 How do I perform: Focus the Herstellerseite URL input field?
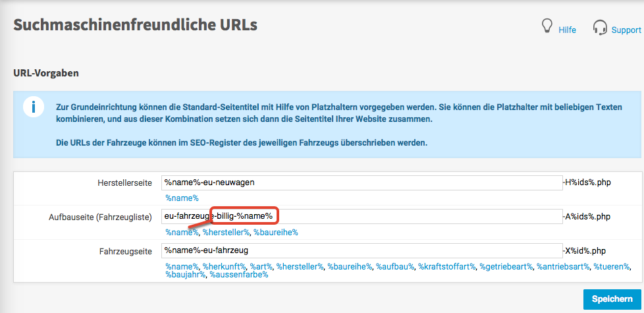pos(362,183)
